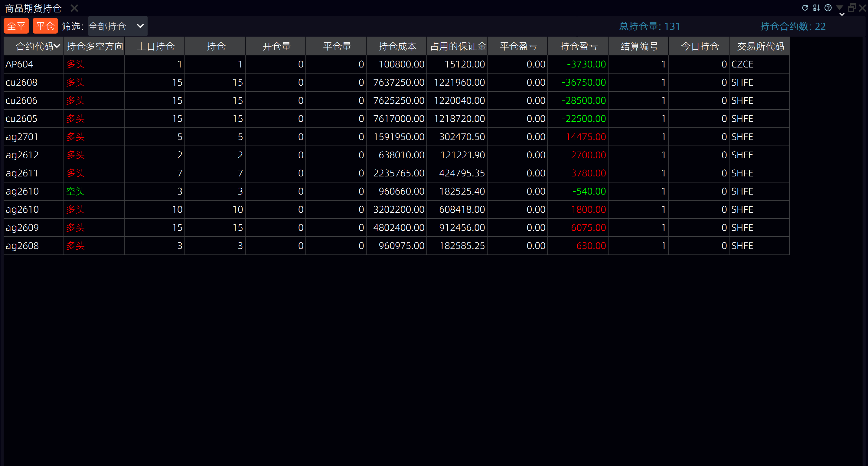The width and height of the screenshot is (868, 466).
Task: Expand the small white chevron below toolbar
Action: tap(841, 15)
